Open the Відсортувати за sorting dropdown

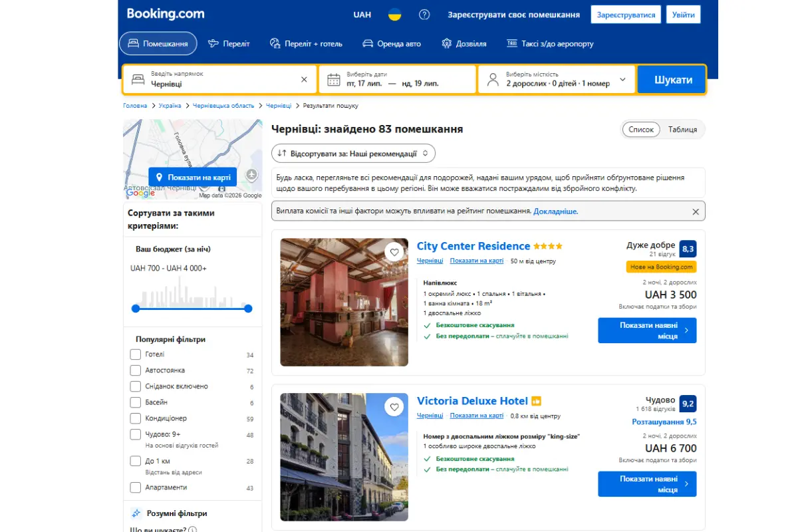click(353, 154)
